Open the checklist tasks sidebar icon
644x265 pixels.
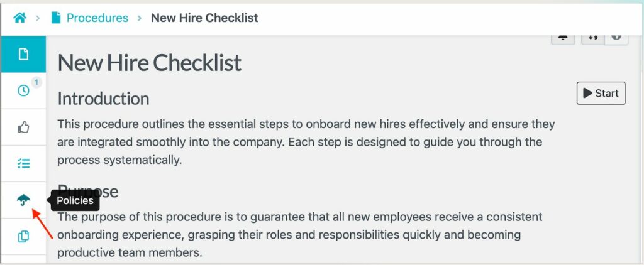pos(23,164)
